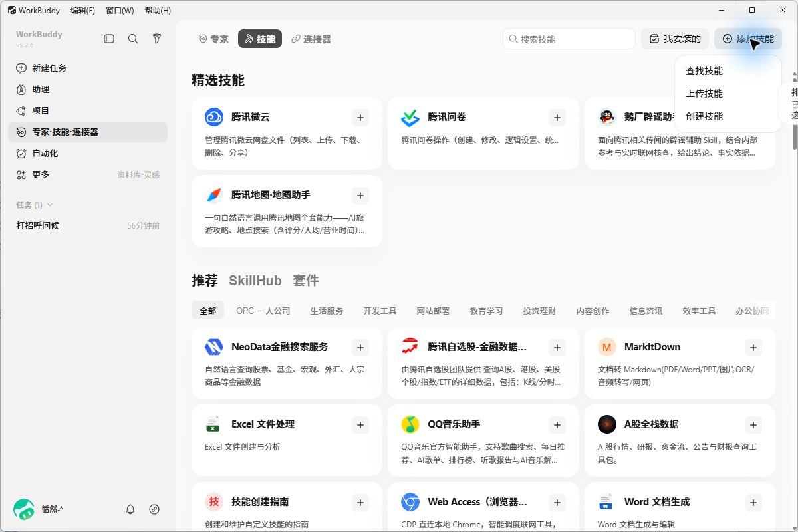This screenshot has width=798, height=532.
Task: Select the 开发工具 category
Action: coord(380,311)
